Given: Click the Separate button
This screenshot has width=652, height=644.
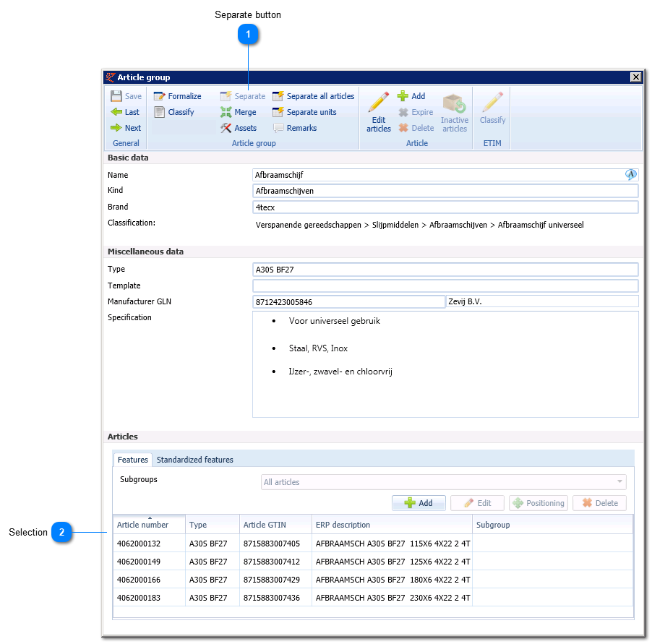Looking at the screenshot, I should [243, 96].
